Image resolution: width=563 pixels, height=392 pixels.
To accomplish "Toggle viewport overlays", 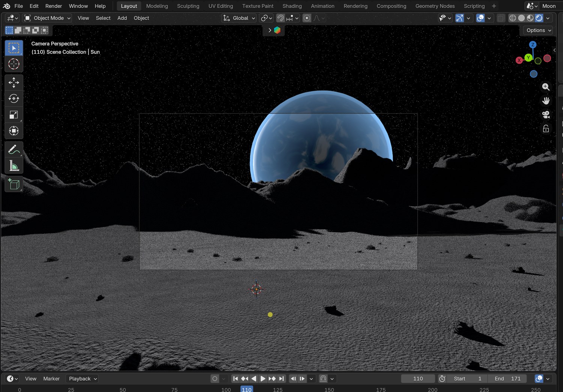I will pyautogui.click(x=480, y=18).
